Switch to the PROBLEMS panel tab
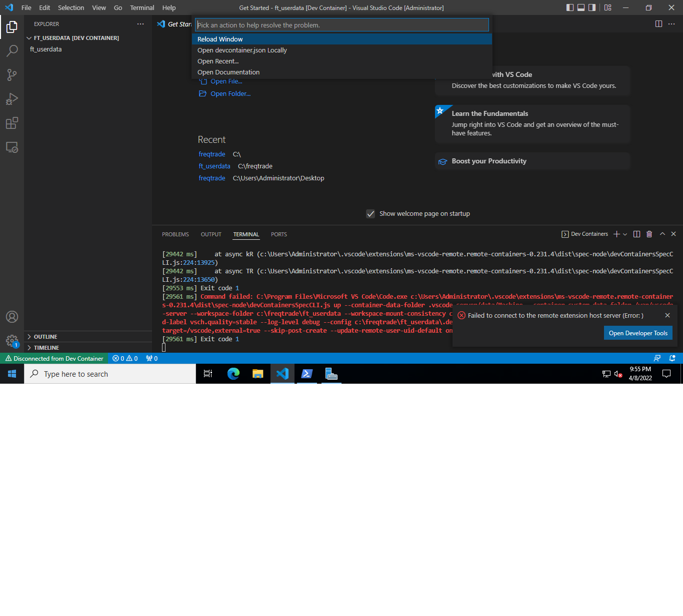Screen dimensions: 683x616 175,234
